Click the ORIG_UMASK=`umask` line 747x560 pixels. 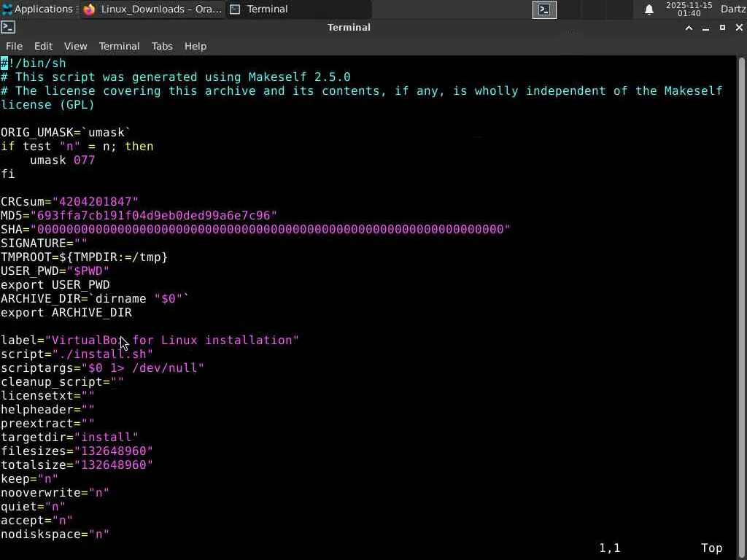click(x=66, y=133)
